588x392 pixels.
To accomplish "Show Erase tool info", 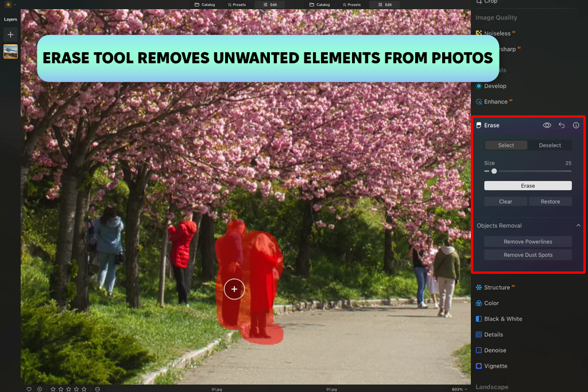I will [x=576, y=125].
